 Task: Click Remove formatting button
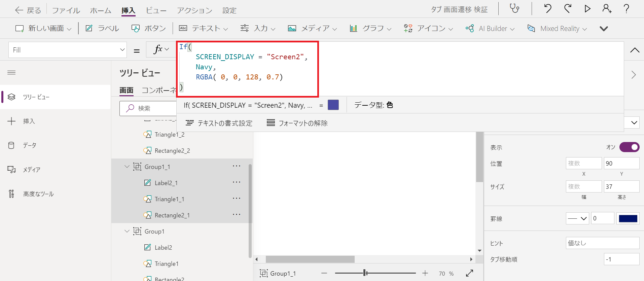coord(297,123)
